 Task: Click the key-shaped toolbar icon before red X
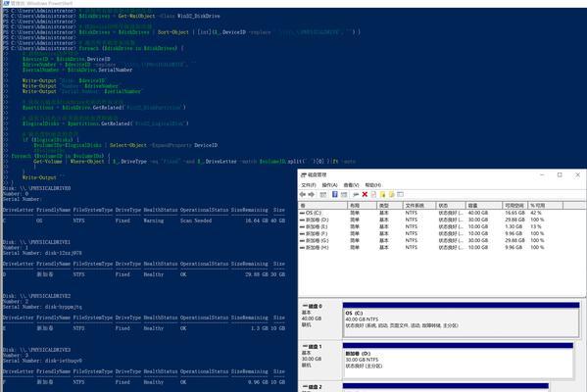point(356,194)
